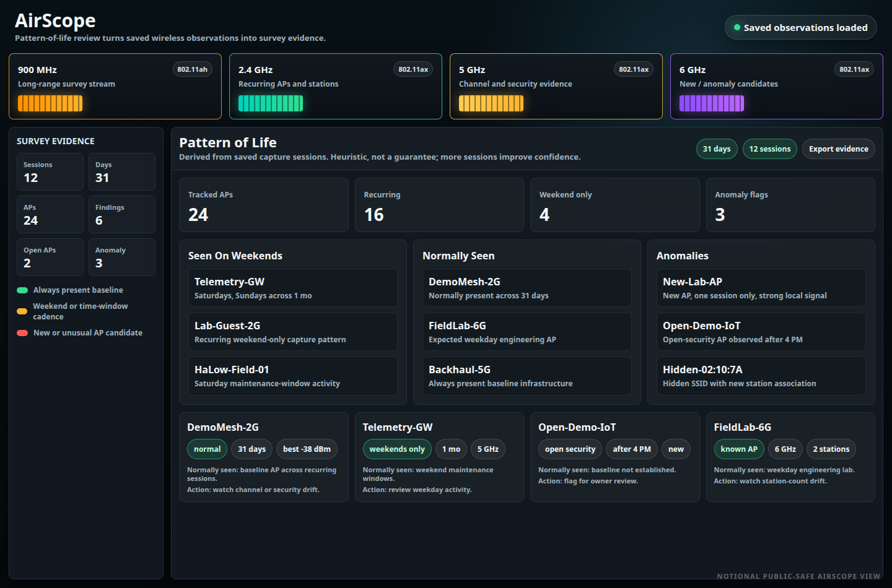
Task: Click the SURVEY EVIDENCE sidebar heading
Action: click(x=56, y=141)
